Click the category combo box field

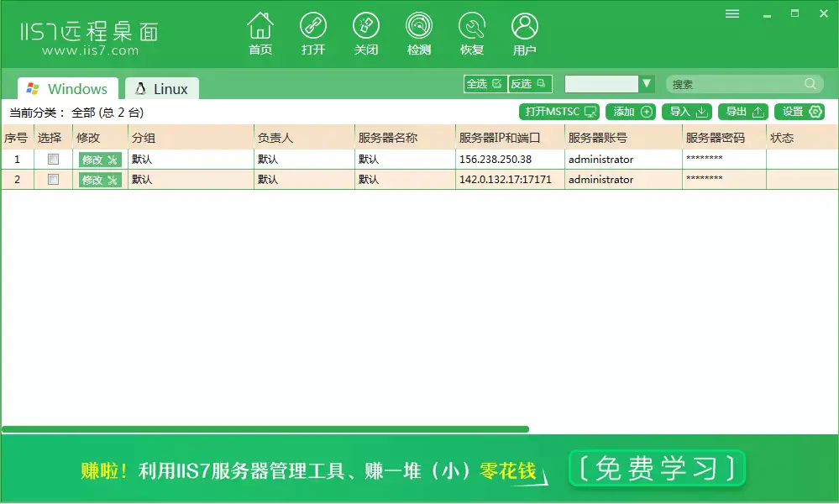[601, 83]
